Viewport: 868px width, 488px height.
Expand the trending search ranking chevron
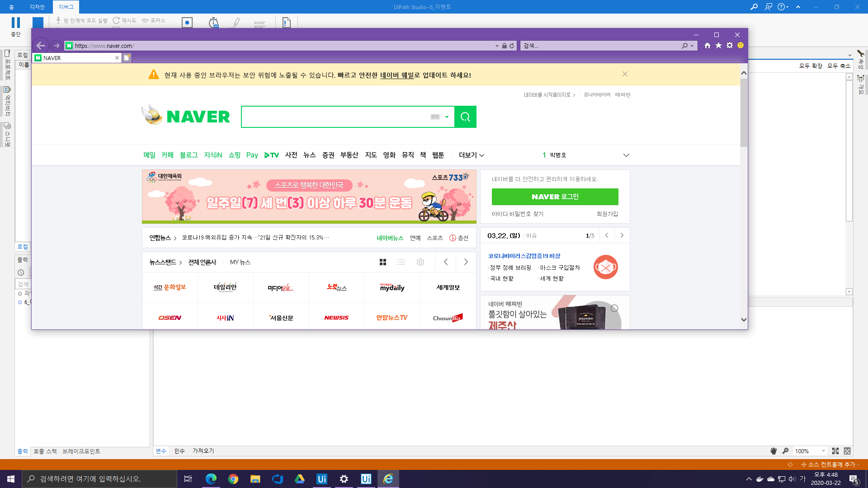pos(626,155)
